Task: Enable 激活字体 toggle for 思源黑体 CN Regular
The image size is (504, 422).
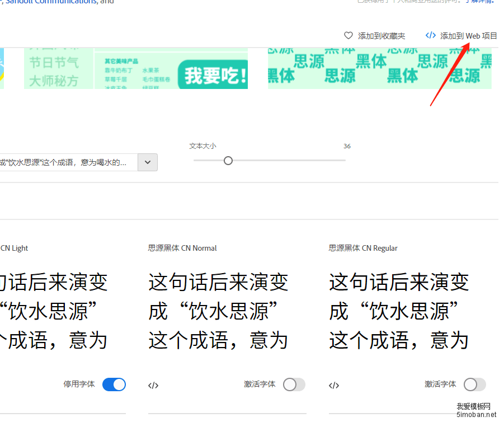Action: (474, 385)
